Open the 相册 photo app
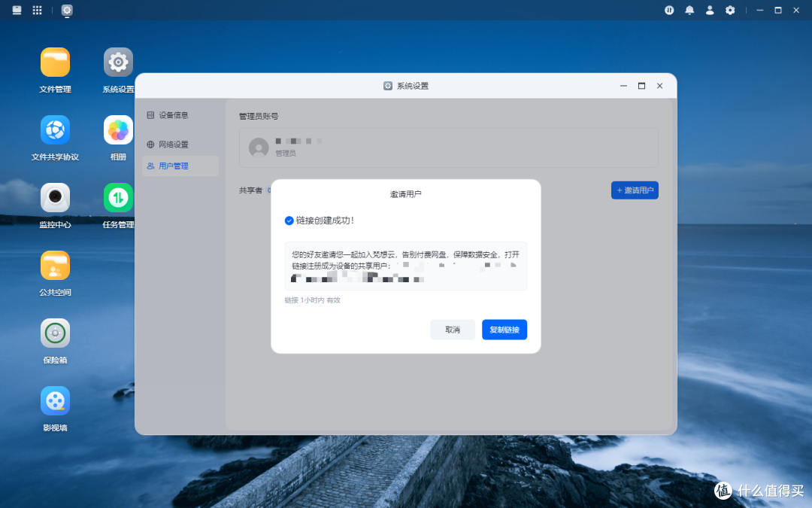 coord(118,130)
